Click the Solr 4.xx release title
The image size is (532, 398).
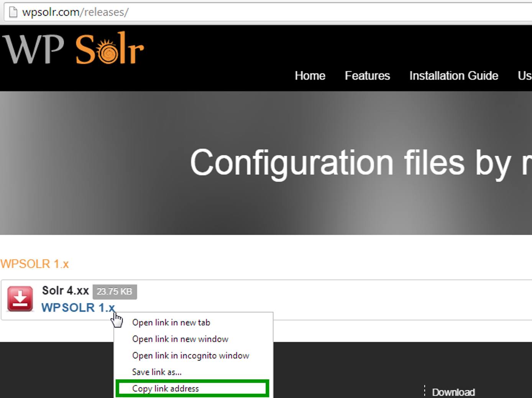(x=66, y=291)
